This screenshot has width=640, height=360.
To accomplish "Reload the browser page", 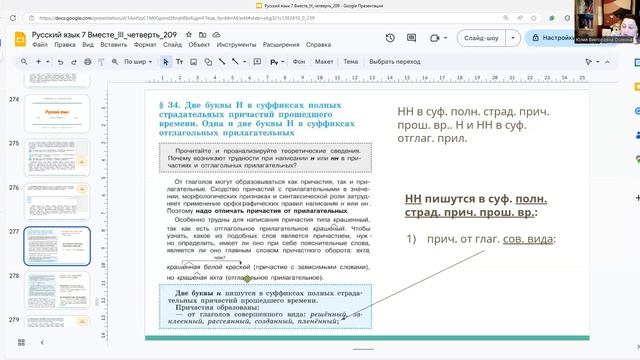I will coord(13,18).
